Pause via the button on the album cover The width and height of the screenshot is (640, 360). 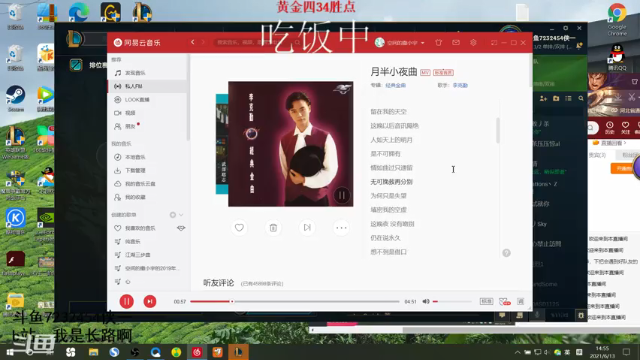[342, 196]
